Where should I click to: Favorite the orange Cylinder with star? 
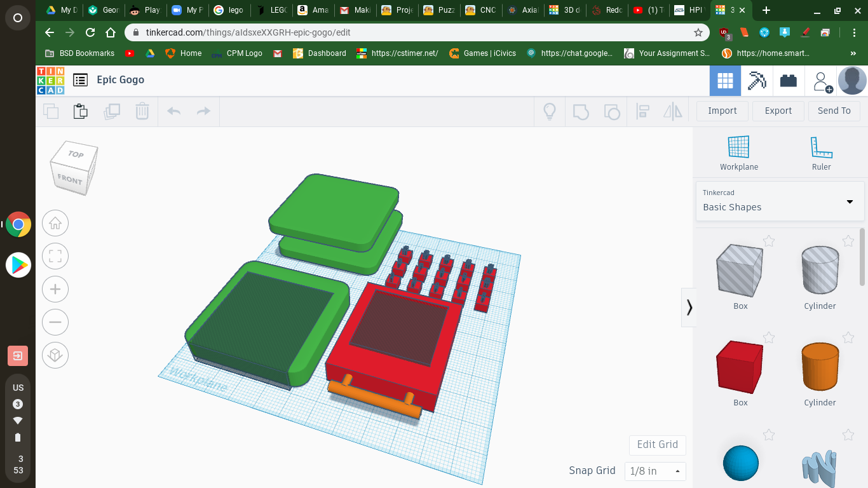pyautogui.click(x=848, y=337)
